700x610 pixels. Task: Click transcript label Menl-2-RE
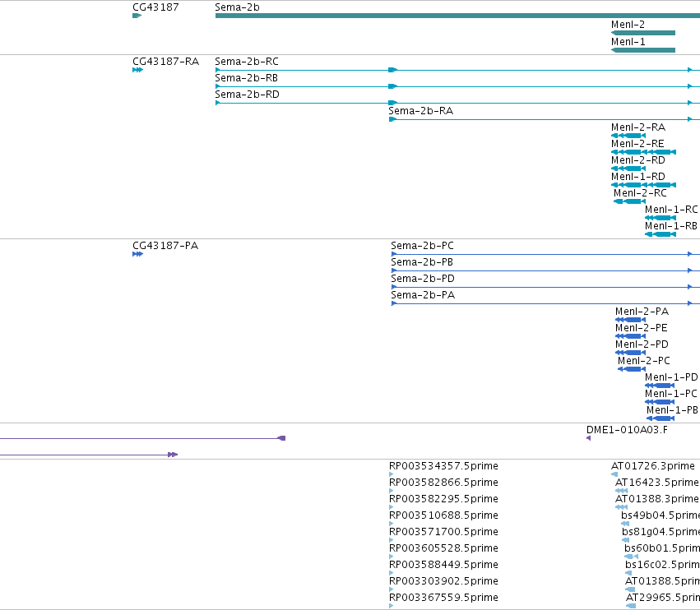coord(637,144)
